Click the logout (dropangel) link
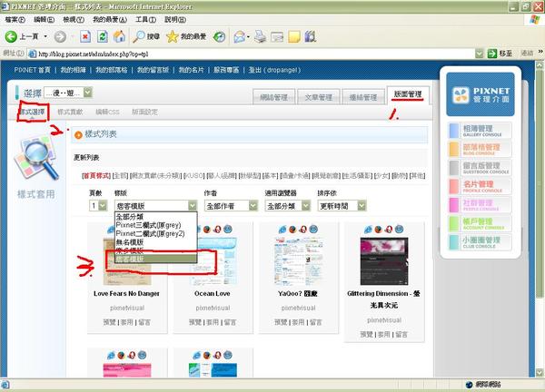545x392 pixels. (274, 70)
